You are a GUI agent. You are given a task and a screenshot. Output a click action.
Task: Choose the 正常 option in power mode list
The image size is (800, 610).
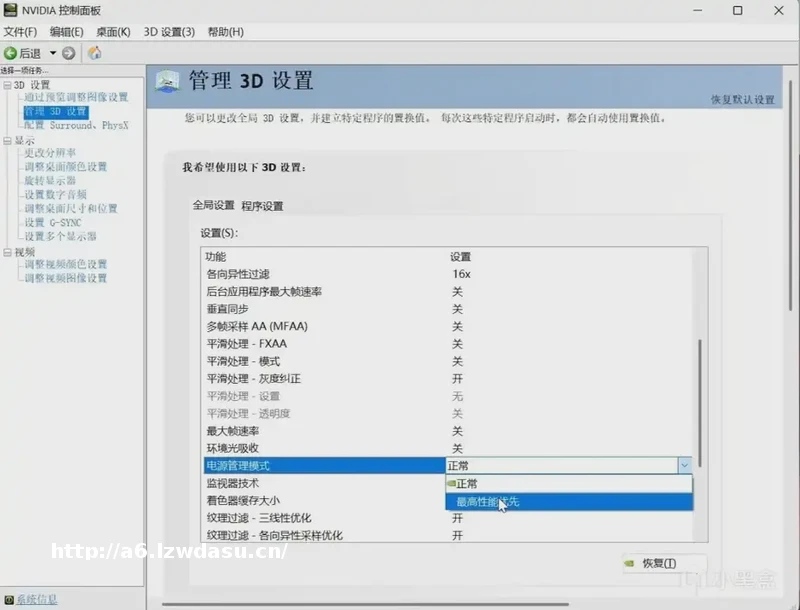pyautogui.click(x=470, y=484)
